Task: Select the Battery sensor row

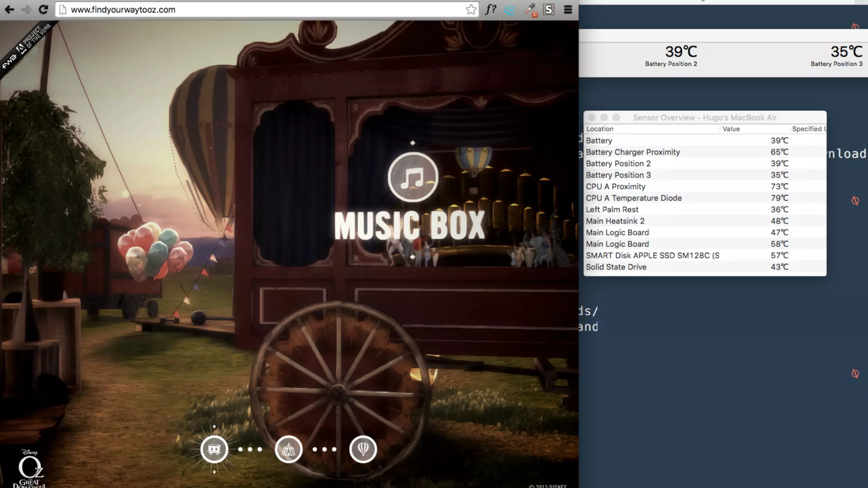Action: coord(705,141)
